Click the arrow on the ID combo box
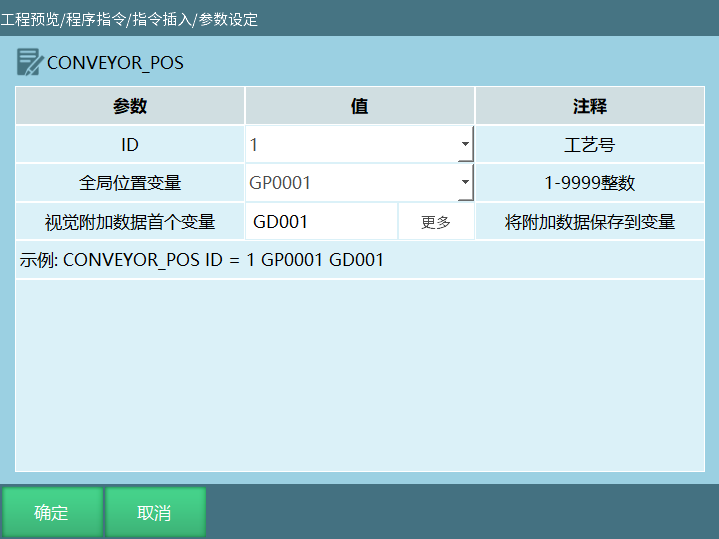 (465, 145)
